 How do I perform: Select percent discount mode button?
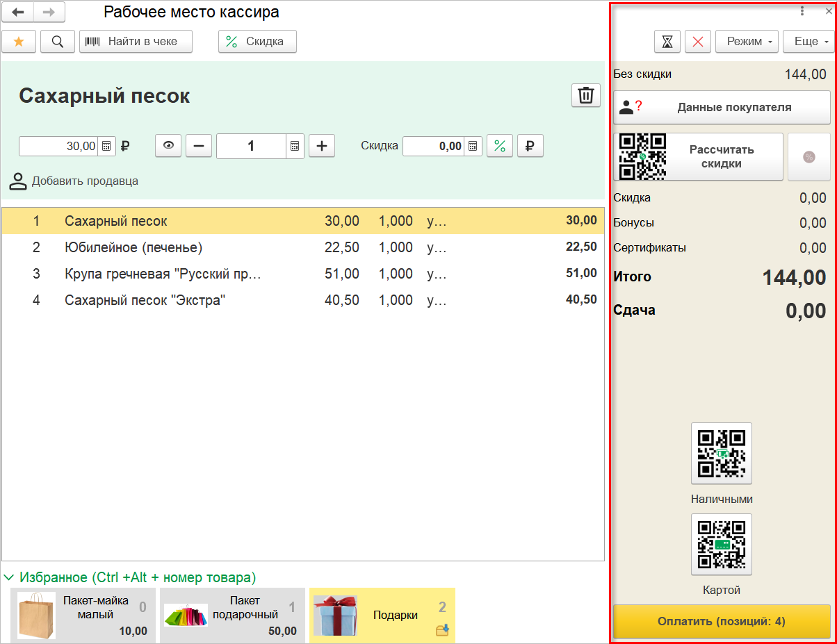pos(499,146)
